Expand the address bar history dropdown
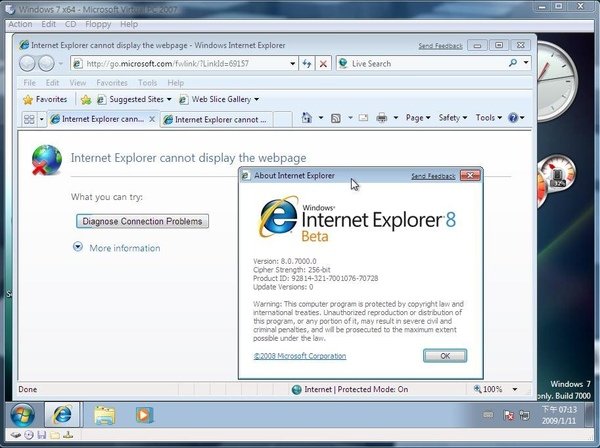 coord(292,64)
